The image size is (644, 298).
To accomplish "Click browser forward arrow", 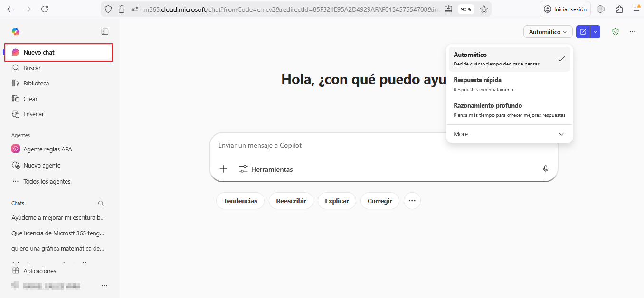I will pos(28,9).
